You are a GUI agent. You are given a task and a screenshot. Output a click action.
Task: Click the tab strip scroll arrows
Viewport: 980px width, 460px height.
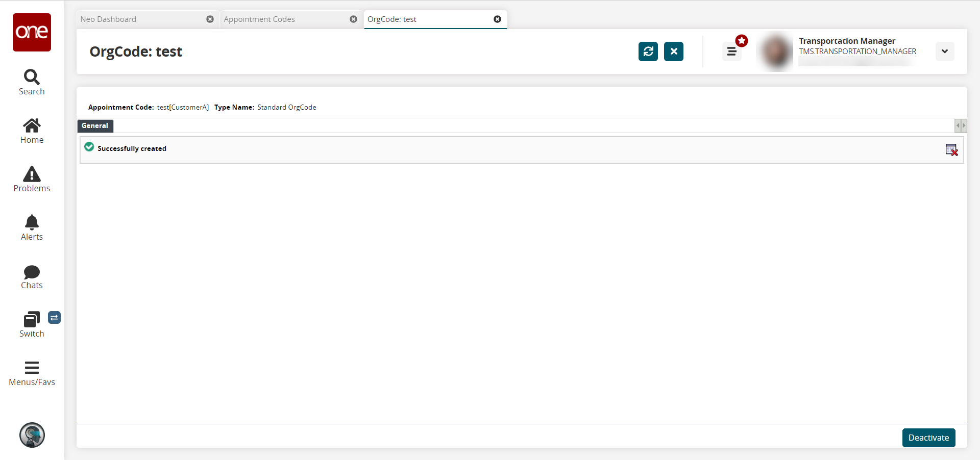961,125
